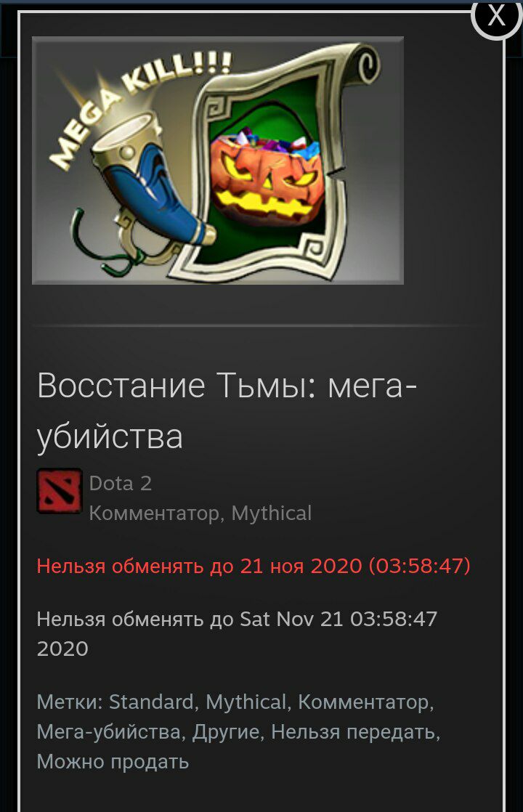Click the jack-o'-lantern pumpkin picture

268,177
